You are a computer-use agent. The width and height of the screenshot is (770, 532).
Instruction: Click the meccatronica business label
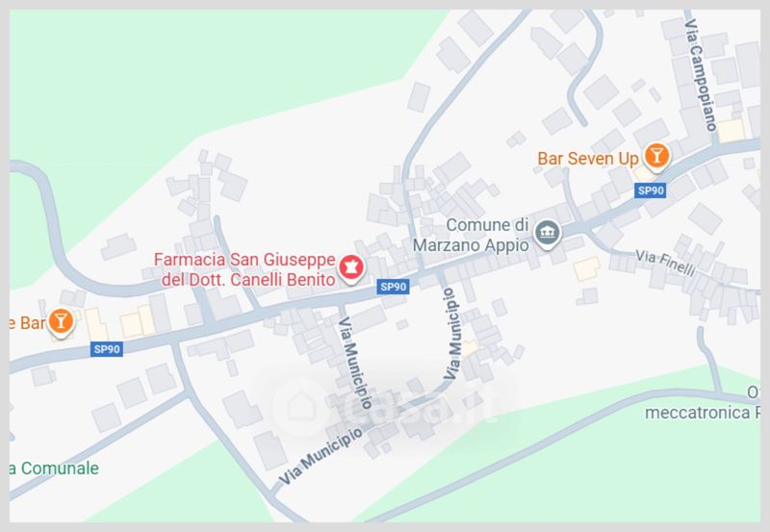tap(704, 413)
